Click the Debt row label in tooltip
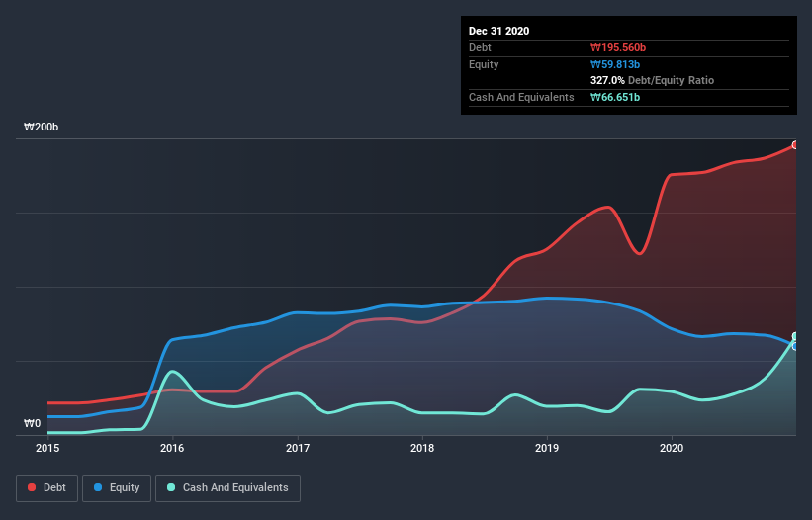Screen dimensions: 812x520 (480, 47)
